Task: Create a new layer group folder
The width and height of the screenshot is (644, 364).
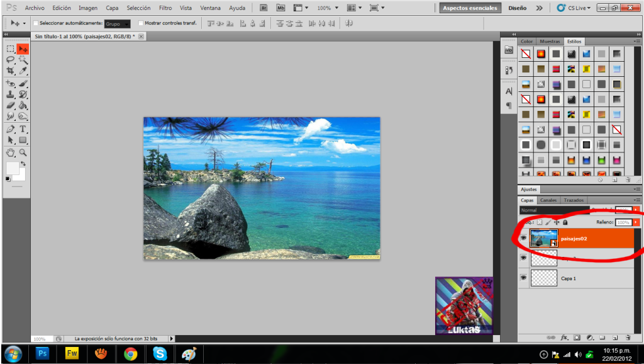Action: [x=602, y=338]
